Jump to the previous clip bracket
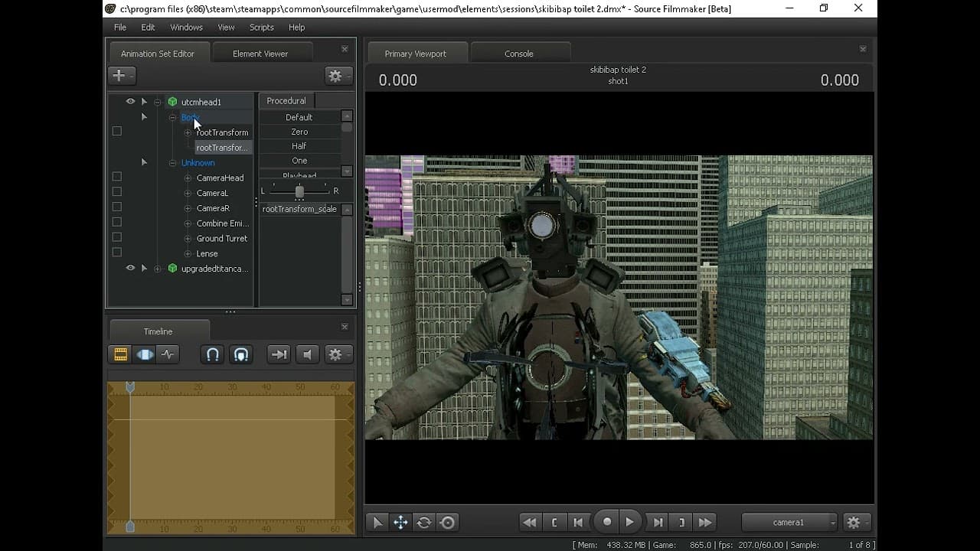Viewport: 980px width, 551px height. tap(554, 523)
